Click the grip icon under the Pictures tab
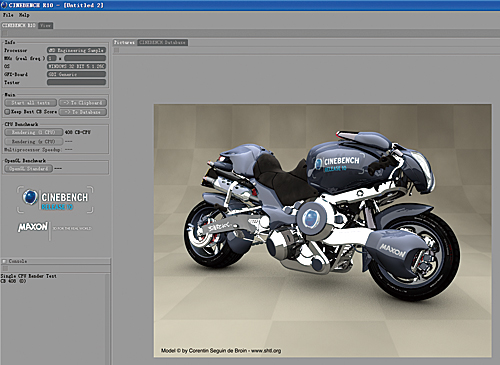Screen dimensions: 500x365 point(116,50)
